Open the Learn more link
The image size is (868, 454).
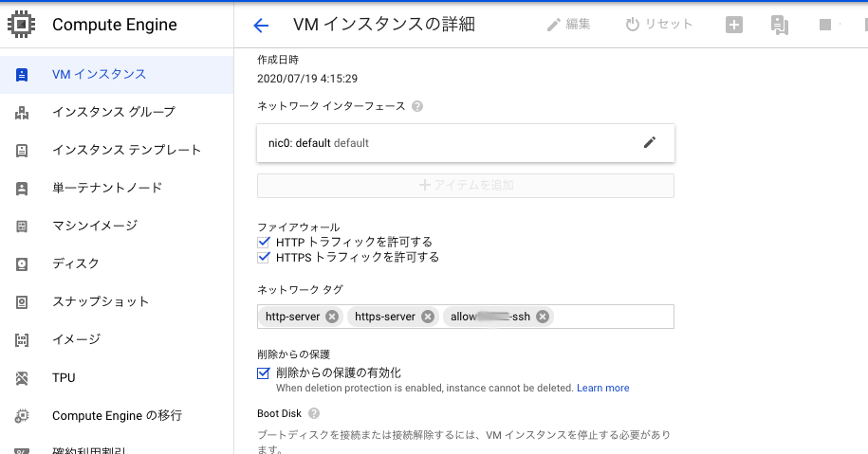[x=602, y=389]
